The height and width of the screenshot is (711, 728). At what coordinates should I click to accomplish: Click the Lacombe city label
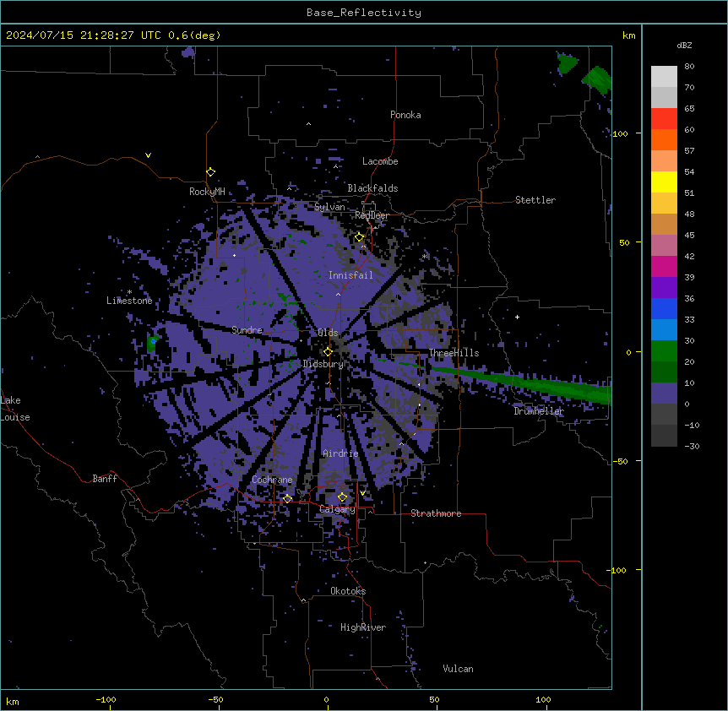click(380, 161)
